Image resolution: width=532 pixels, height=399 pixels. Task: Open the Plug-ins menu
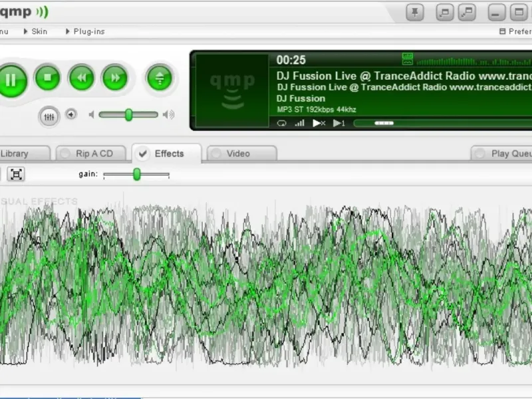coord(85,31)
